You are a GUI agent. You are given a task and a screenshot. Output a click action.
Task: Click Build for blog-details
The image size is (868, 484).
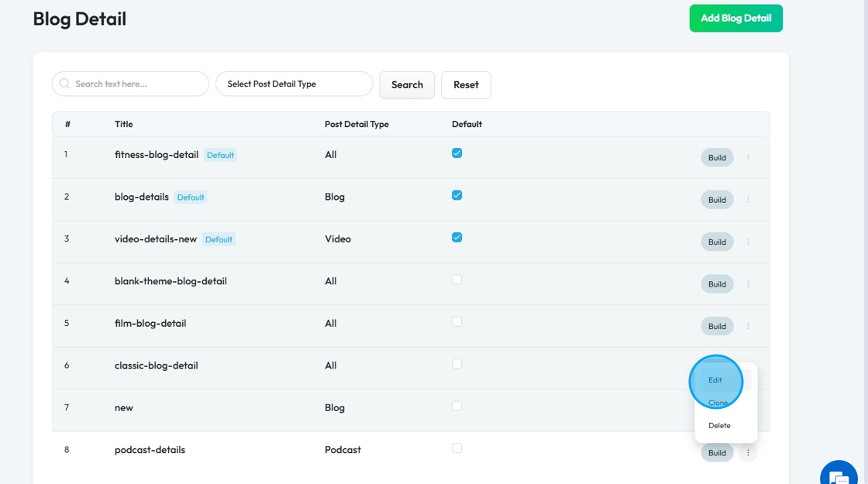coord(717,200)
